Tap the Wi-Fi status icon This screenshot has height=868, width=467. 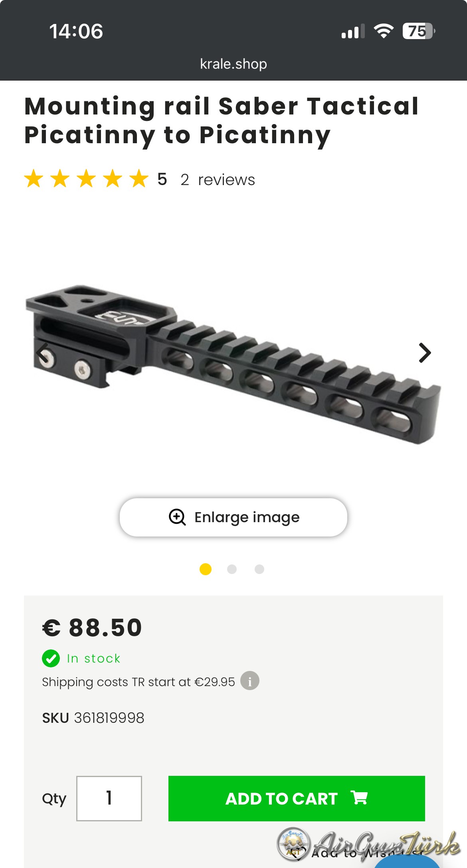[x=383, y=31]
